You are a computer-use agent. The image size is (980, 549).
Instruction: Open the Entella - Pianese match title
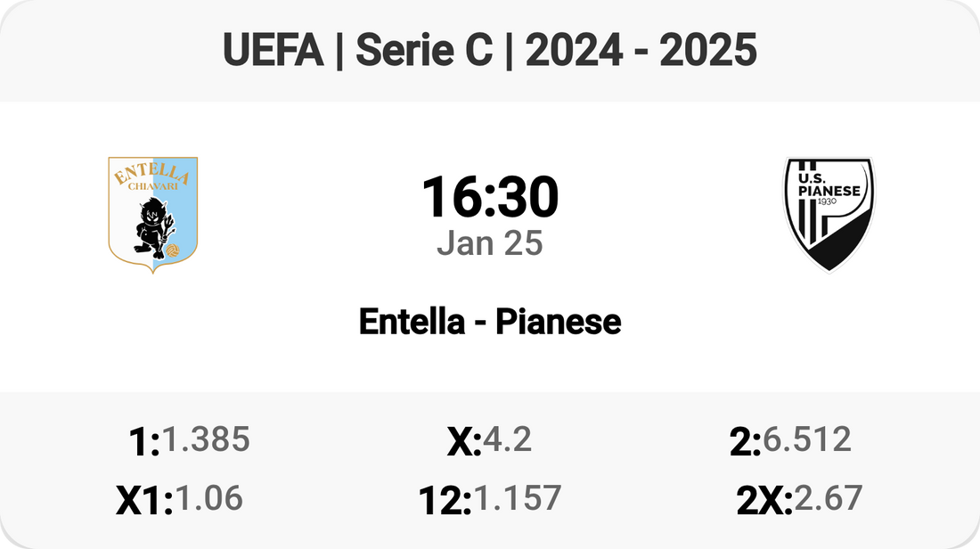click(x=489, y=322)
